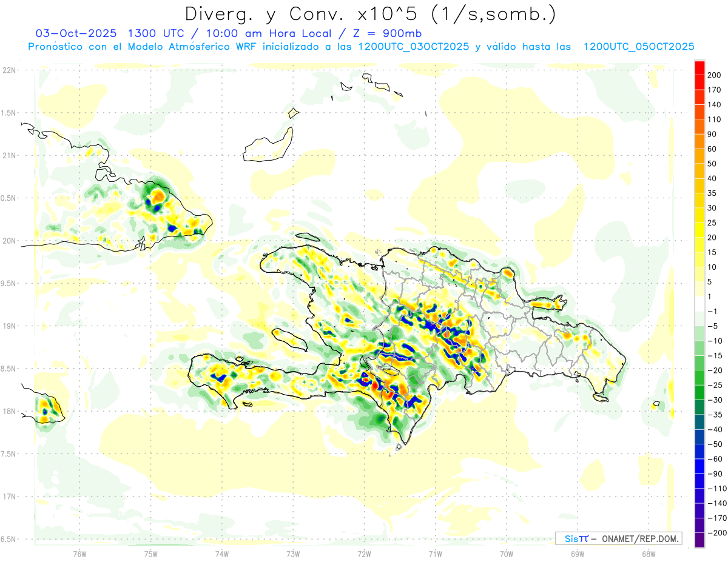Select the date text "03-Oct-2025"

point(75,33)
